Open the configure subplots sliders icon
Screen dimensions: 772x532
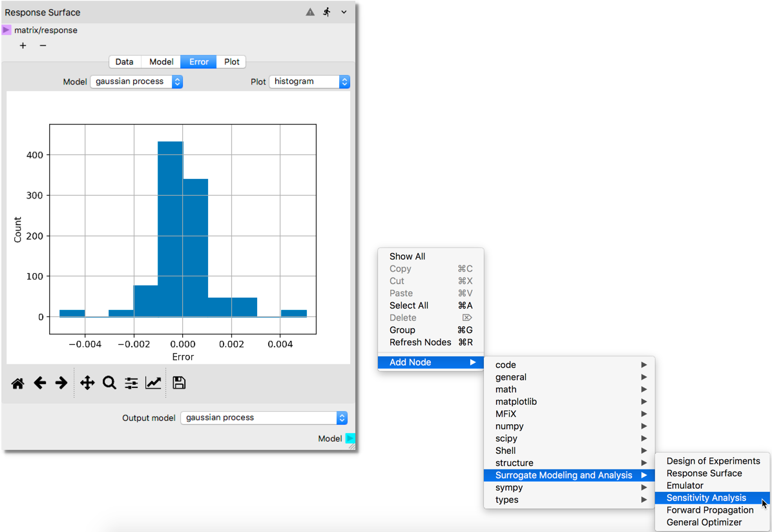(131, 384)
